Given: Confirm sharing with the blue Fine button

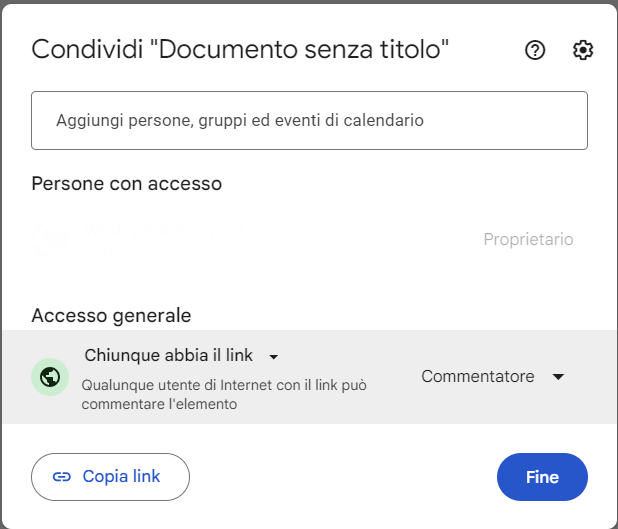Looking at the screenshot, I should [542, 477].
